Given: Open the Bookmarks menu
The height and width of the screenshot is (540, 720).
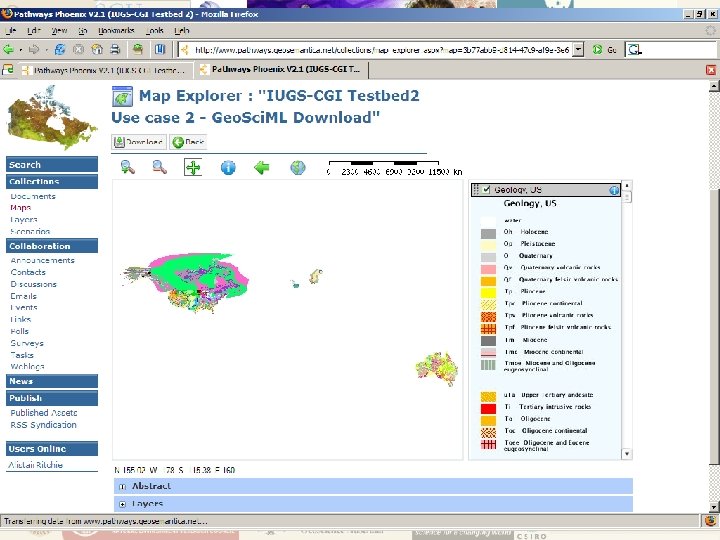Looking at the screenshot, I should click(x=116, y=31).
